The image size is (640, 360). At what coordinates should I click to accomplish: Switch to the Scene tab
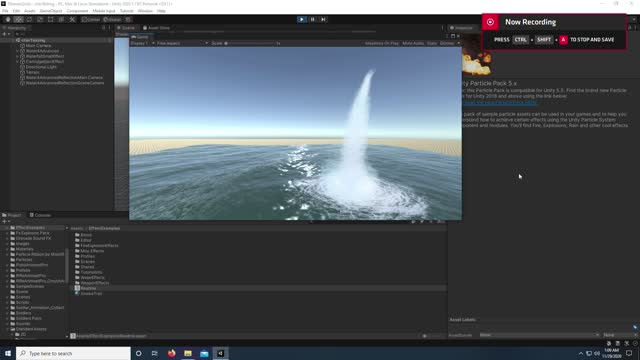(126, 28)
